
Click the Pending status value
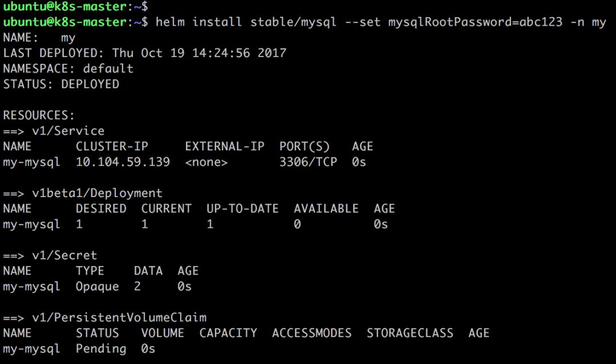tap(101, 349)
